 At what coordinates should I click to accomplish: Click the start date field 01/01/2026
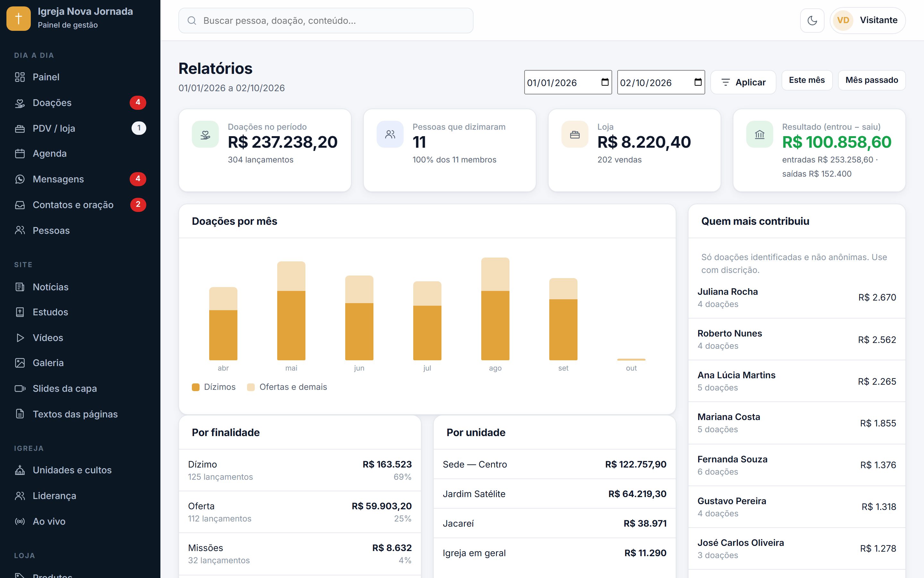click(568, 82)
